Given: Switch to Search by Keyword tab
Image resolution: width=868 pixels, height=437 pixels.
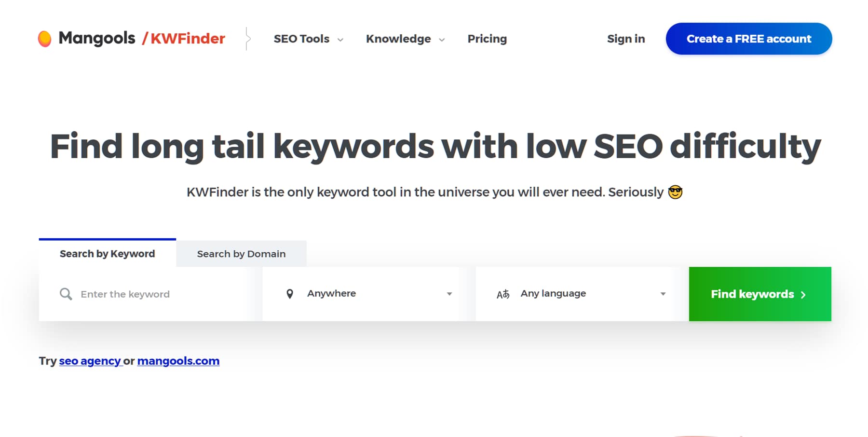Looking at the screenshot, I should click(107, 254).
